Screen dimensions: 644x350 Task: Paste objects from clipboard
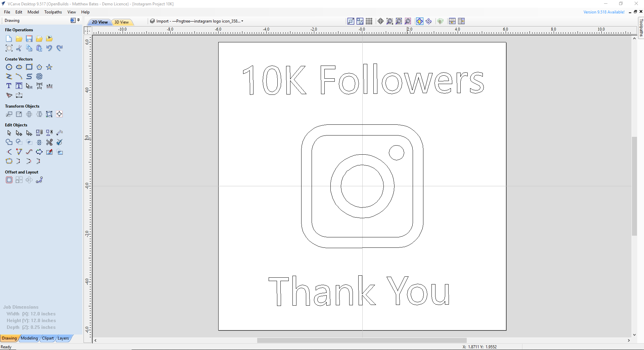coord(39,48)
